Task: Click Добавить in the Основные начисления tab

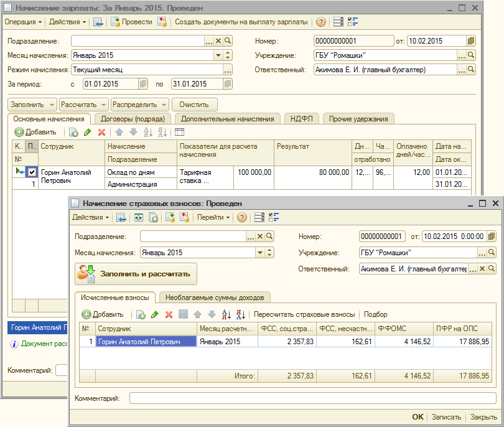Action: 35,132
